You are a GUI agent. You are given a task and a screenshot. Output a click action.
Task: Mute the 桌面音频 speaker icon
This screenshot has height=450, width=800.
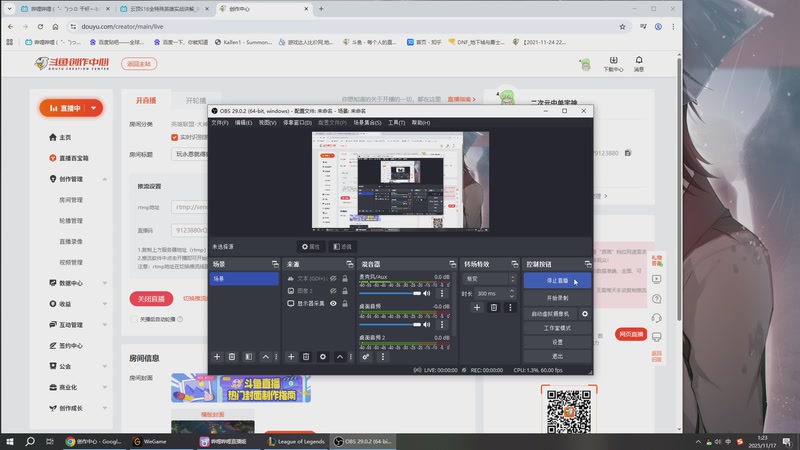pyautogui.click(x=427, y=324)
